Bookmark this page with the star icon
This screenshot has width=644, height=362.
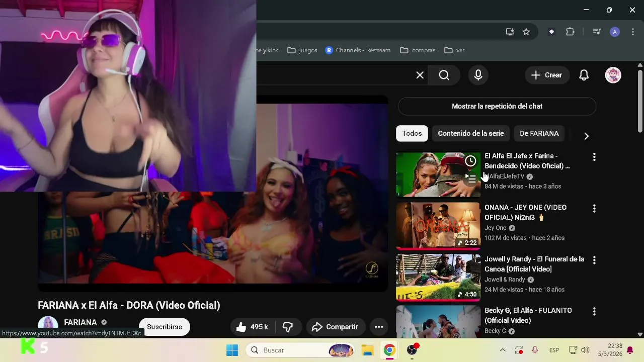tap(526, 32)
